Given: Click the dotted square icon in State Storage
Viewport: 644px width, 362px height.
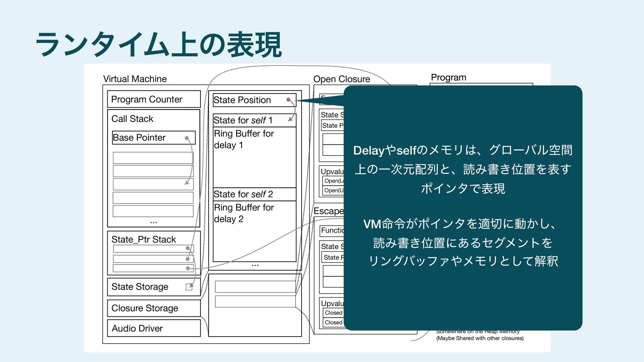Looking at the screenshot, I should [189, 287].
